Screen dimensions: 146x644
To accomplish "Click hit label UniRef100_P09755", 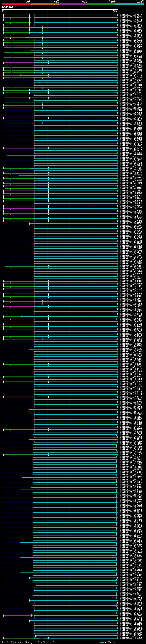I will pos(131,638).
